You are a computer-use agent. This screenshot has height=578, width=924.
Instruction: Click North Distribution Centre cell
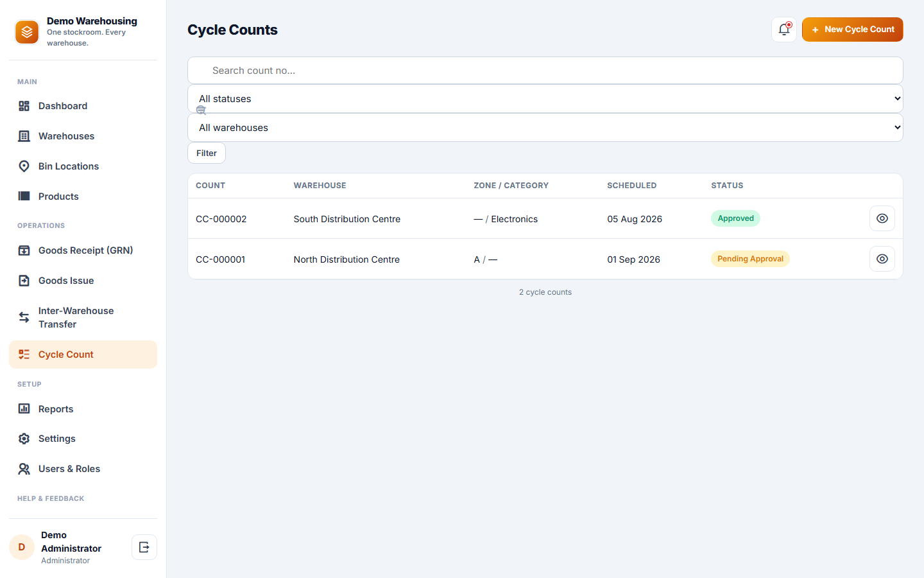346,259
